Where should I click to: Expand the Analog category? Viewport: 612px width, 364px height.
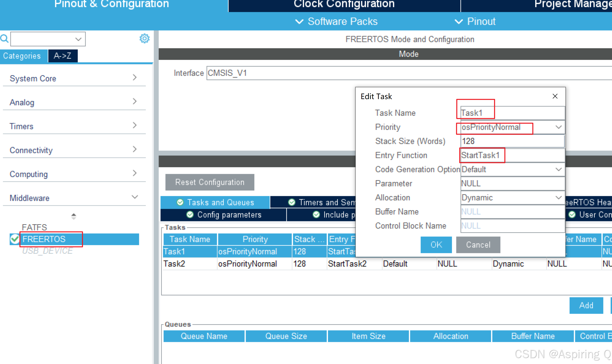coord(74,102)
